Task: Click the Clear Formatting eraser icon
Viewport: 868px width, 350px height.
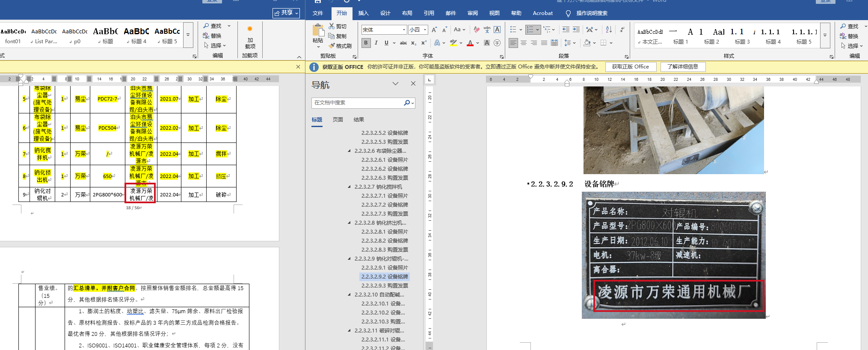Action: (477, 30)
